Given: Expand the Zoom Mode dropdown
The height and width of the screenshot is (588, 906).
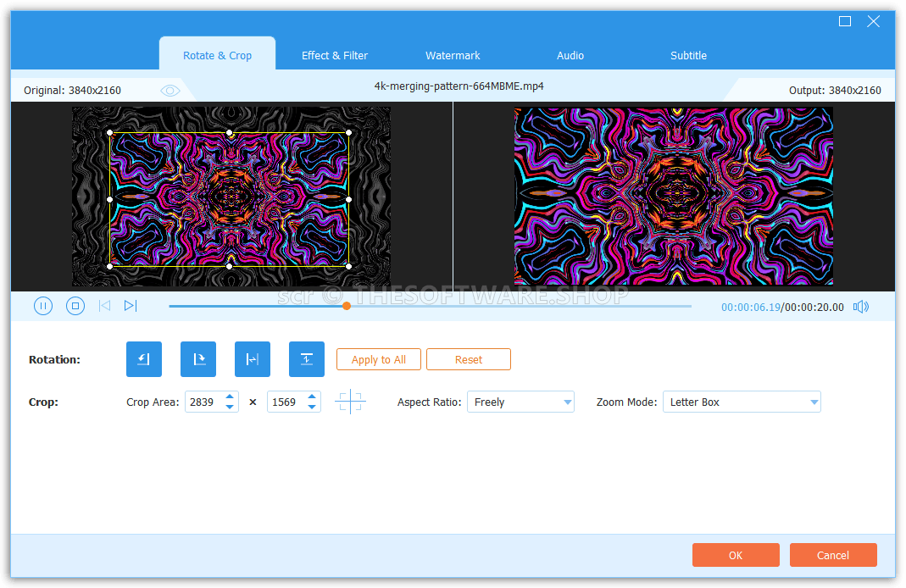Looking at the screenshot, I should point(742,402).
